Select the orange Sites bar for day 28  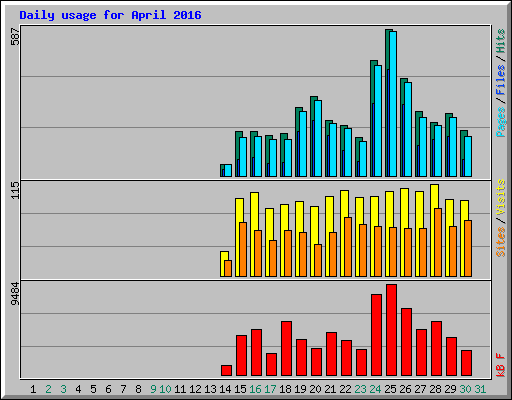[x=438, y=243]
